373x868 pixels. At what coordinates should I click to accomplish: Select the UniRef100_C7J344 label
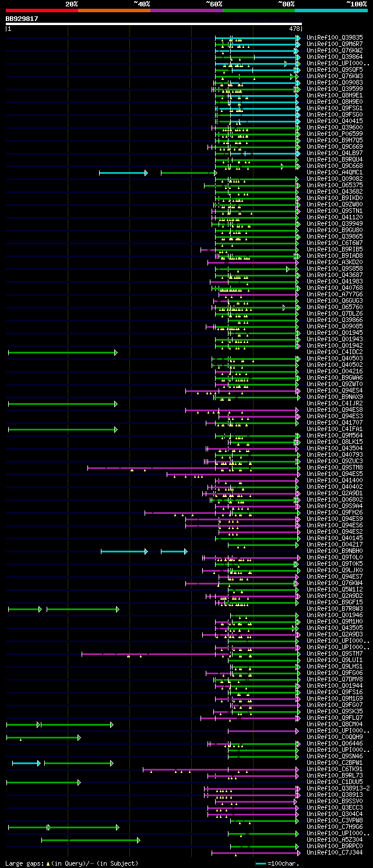tap(335, 852)
